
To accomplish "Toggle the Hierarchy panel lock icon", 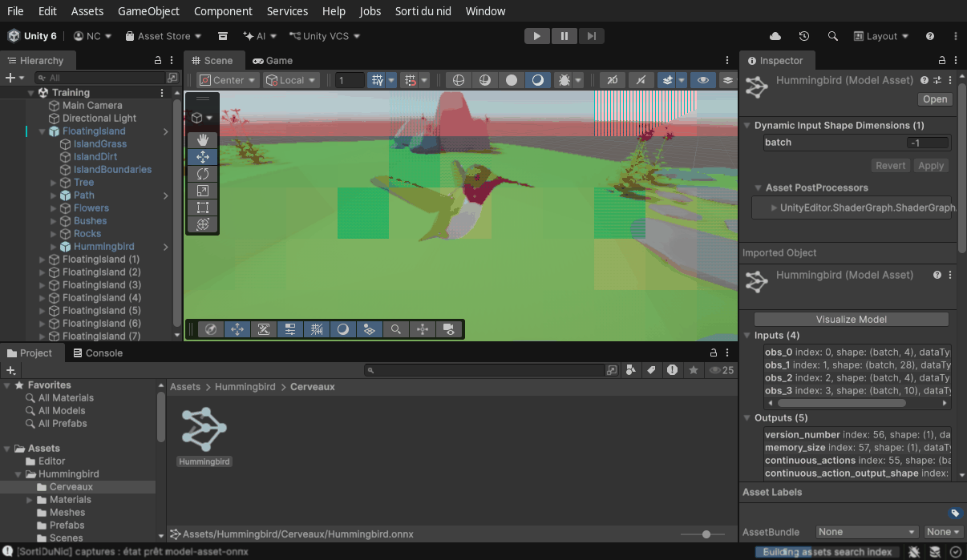I will (x=158, y=61).
